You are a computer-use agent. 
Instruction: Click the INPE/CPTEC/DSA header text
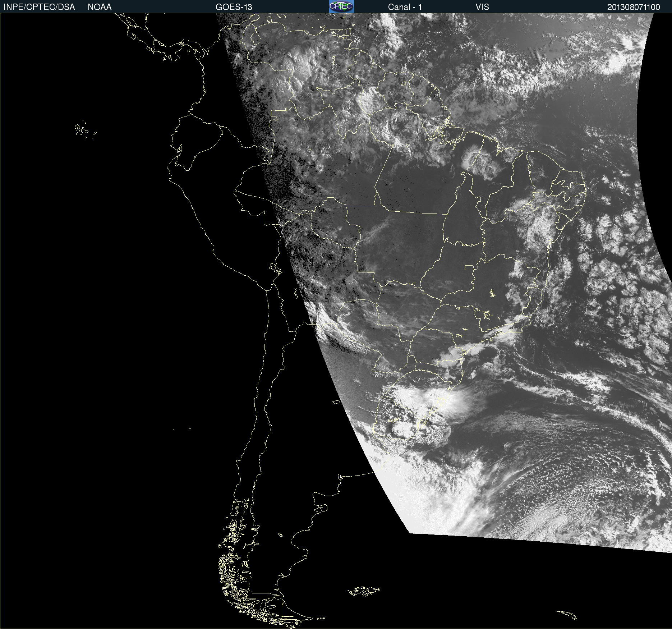[x=39, y=7]
